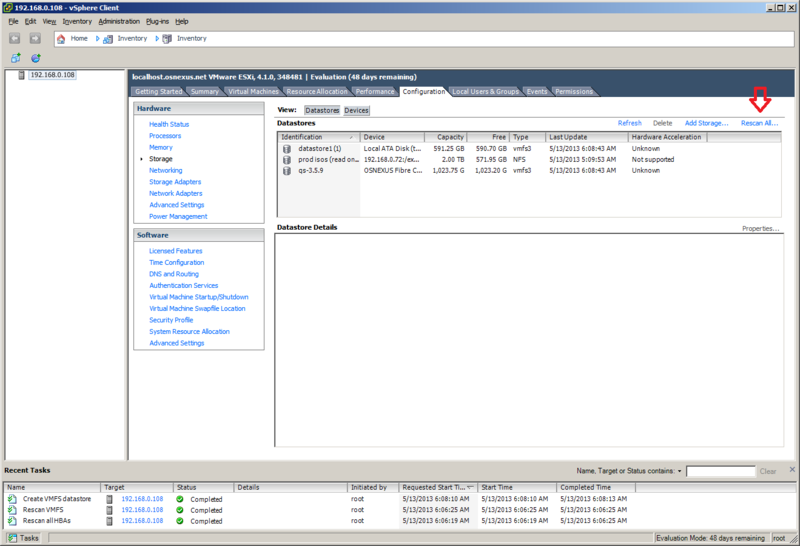Open the Edit menu
The height and width of the screenshot is (546, 800).
(x=31, y=21)
